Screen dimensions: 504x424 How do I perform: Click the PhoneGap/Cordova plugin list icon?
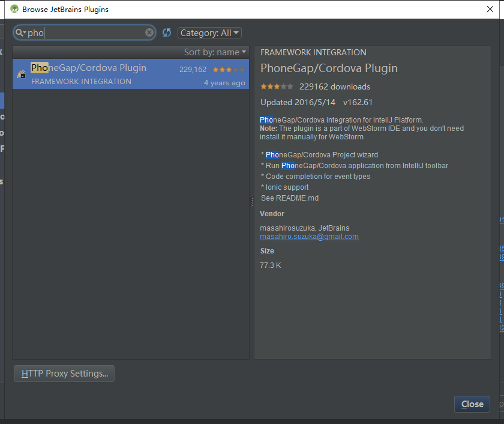[22, 74]
